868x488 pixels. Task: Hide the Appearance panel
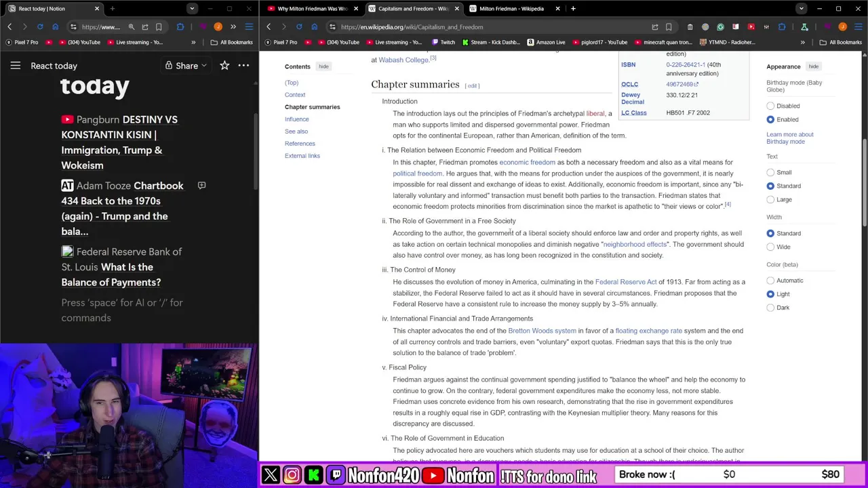813,66
